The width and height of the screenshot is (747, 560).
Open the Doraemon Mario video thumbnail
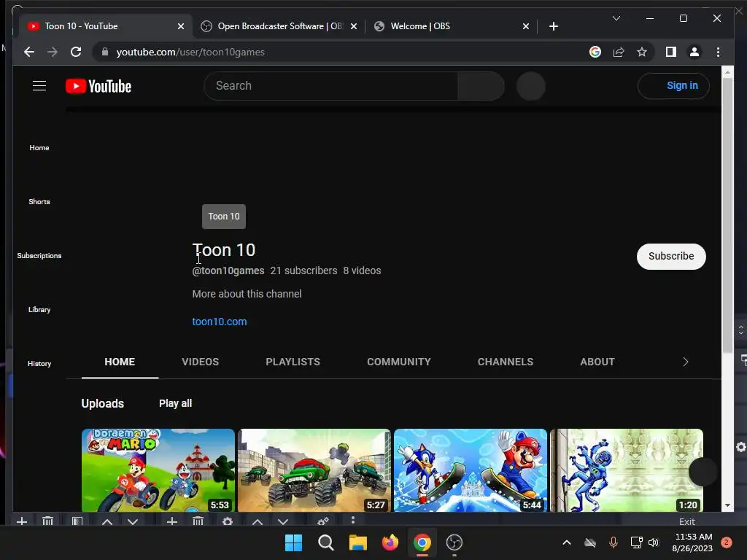(x=158, y=470)
